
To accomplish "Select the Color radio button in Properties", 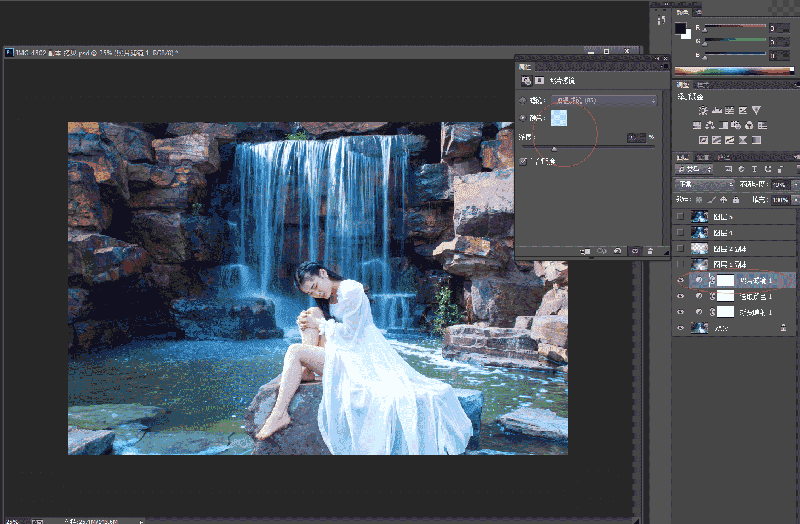I will (522, 117).
